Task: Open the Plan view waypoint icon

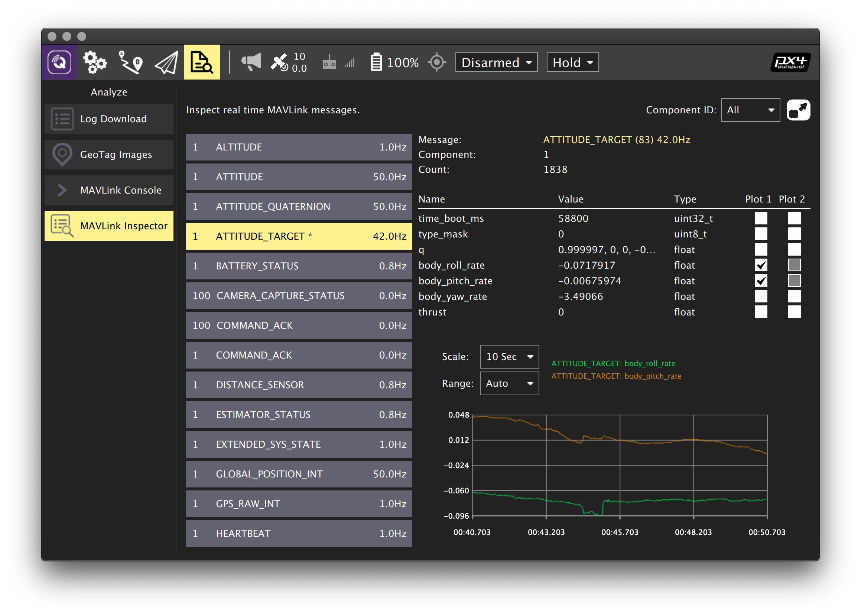Action: (x=131, y=62)
